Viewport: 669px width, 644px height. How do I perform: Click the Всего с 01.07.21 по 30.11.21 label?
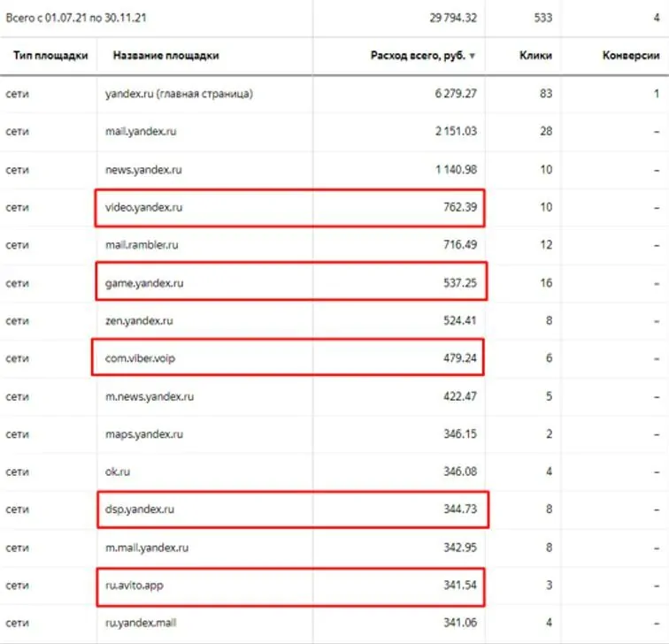[x=76, y=18]
